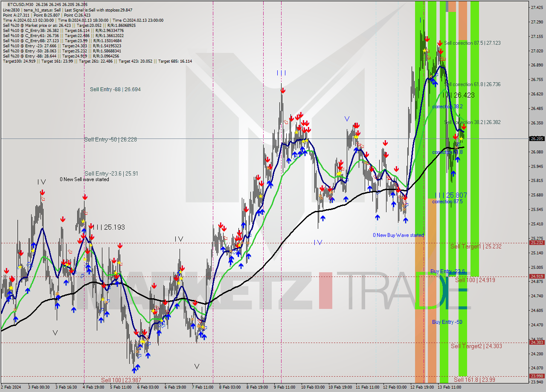Image resolution: width=546 pixels, height=392 pixels.
Task: Click the '0 New Buy Wave started' annotation
Action: [x=398, y=235]
